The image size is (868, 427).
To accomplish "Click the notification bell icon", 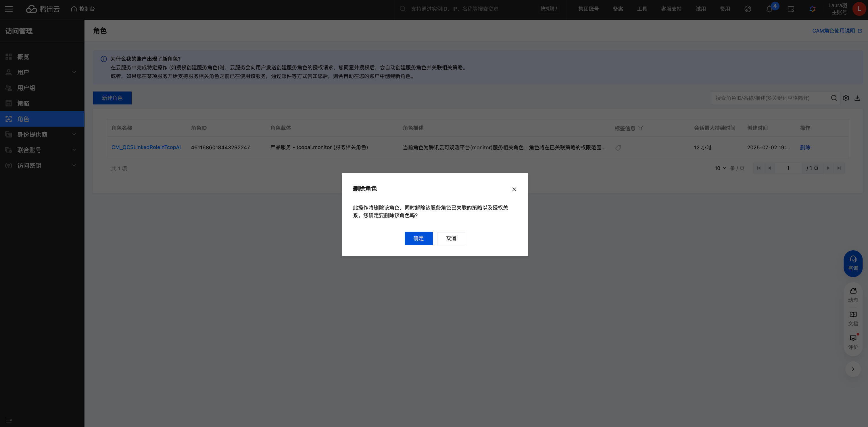I will pos(769,9).
